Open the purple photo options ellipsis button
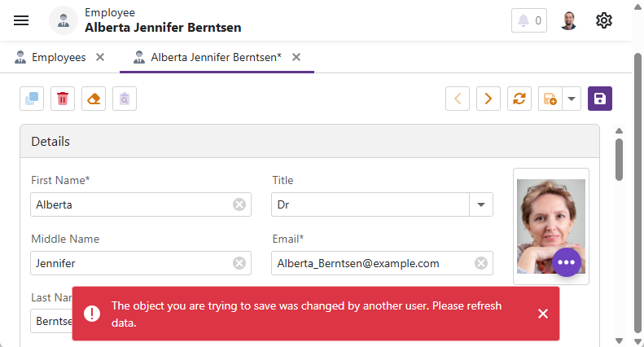The height and width of the screenshot is (347, 644). click(567, 262)
